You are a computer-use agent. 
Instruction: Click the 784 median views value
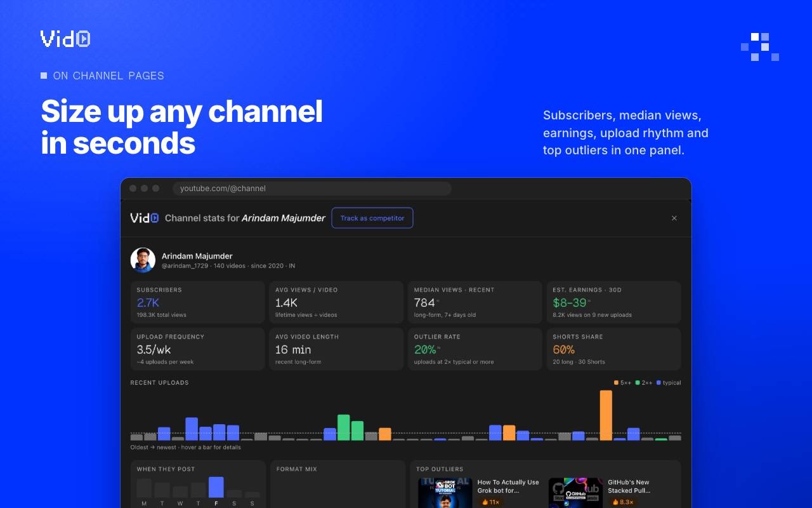point(424,302)
